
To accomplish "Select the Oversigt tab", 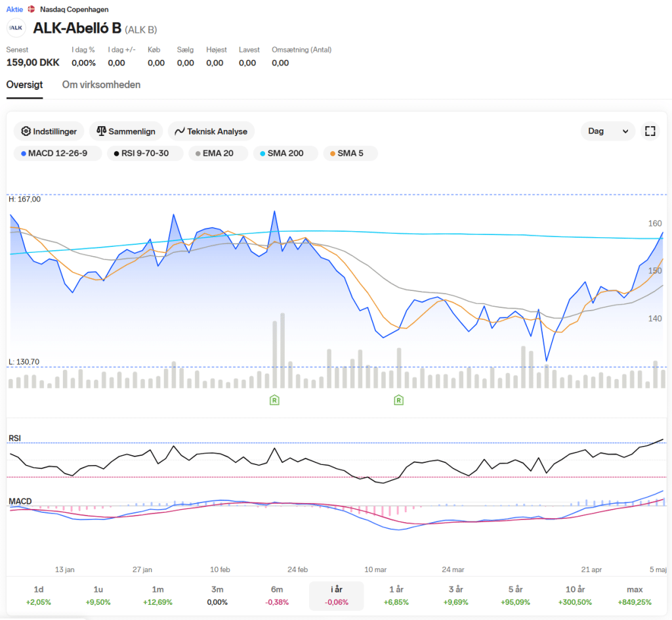I will tap(24, 85).
